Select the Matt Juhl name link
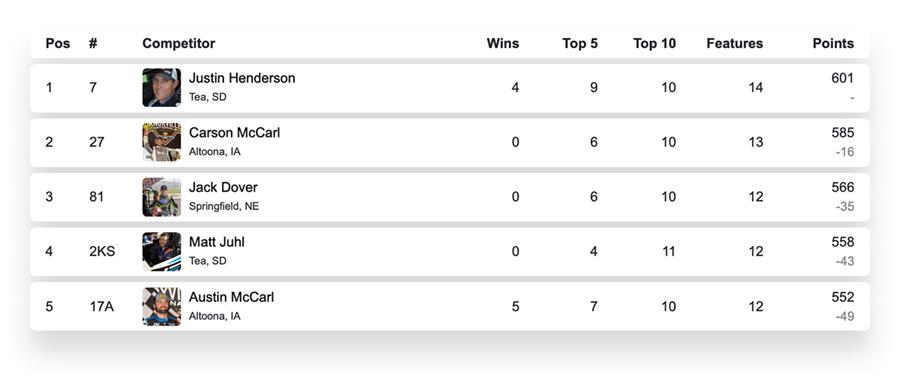This screenshot has height=385, width=900. (x=216, y=242)
